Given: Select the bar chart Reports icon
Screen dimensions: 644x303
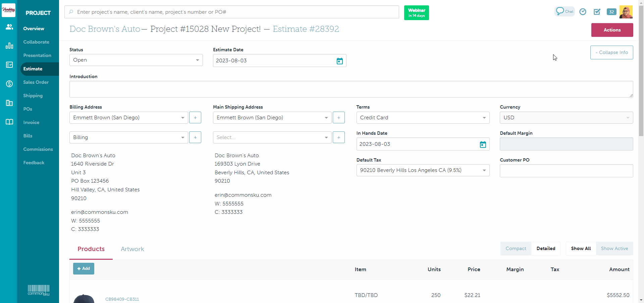Looking at the screenshot, I should 9,46.
